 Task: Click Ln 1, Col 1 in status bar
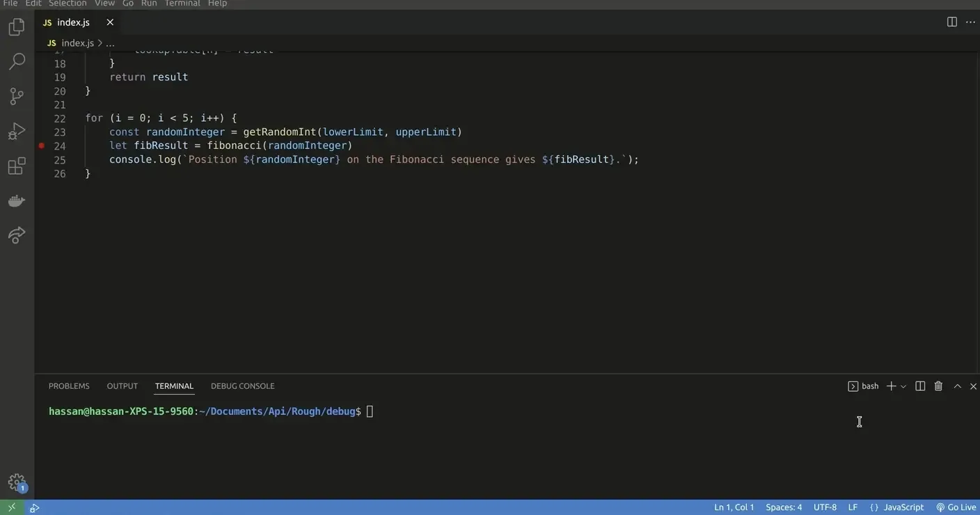pyautogui.click(x=734, y=507)
